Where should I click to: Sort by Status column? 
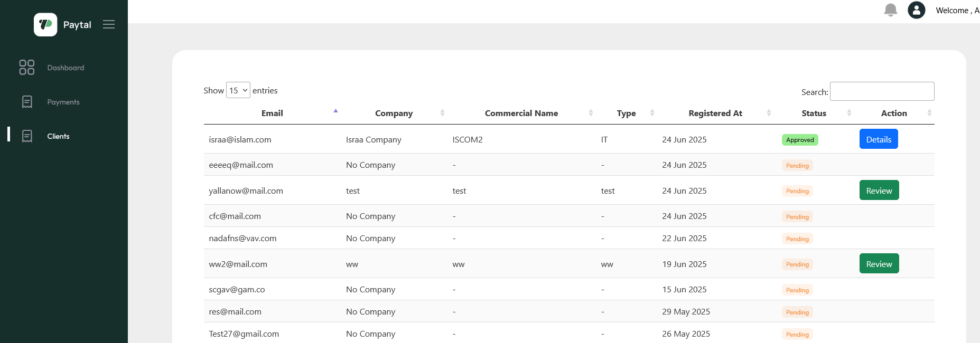(x=814, y=113)
